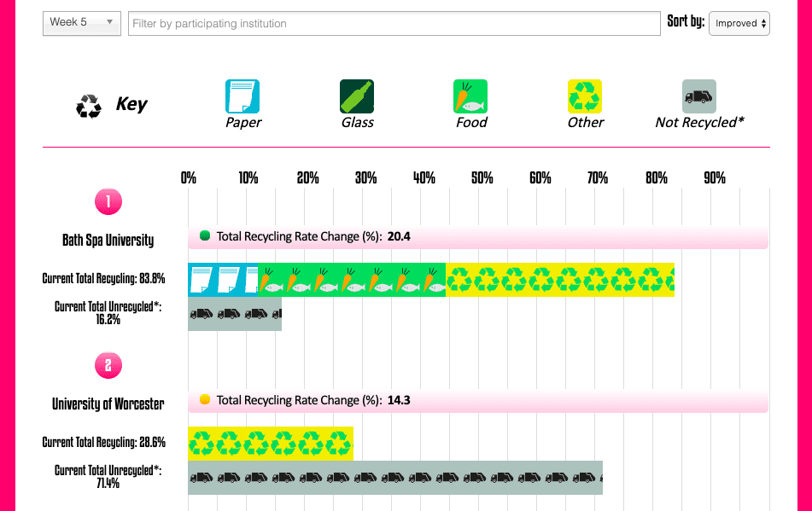The image size is (812, 511).
Task: Click the Glass bottle key icon
Action: pyautogui.click(x=357, y=96)
